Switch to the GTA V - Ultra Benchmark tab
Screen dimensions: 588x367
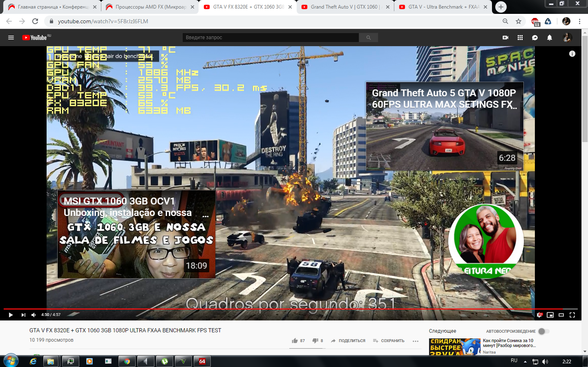click(443, 7)
